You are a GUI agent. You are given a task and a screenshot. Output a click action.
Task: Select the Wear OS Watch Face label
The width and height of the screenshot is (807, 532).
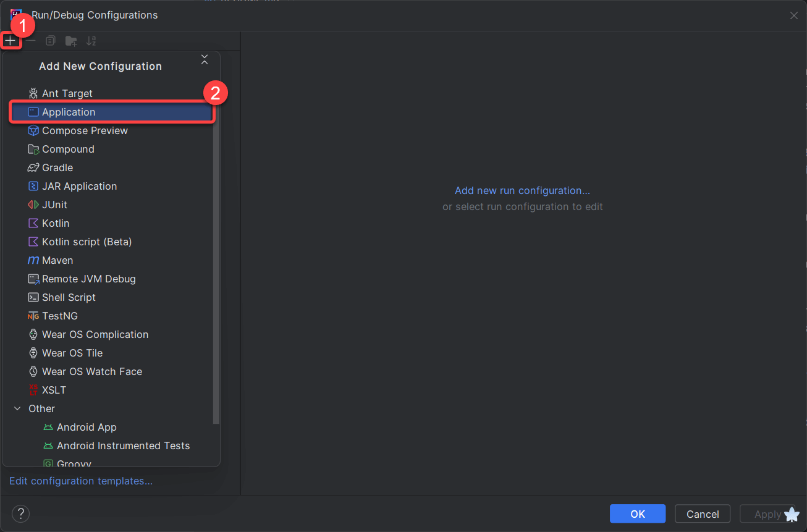(x=92, y=371)
